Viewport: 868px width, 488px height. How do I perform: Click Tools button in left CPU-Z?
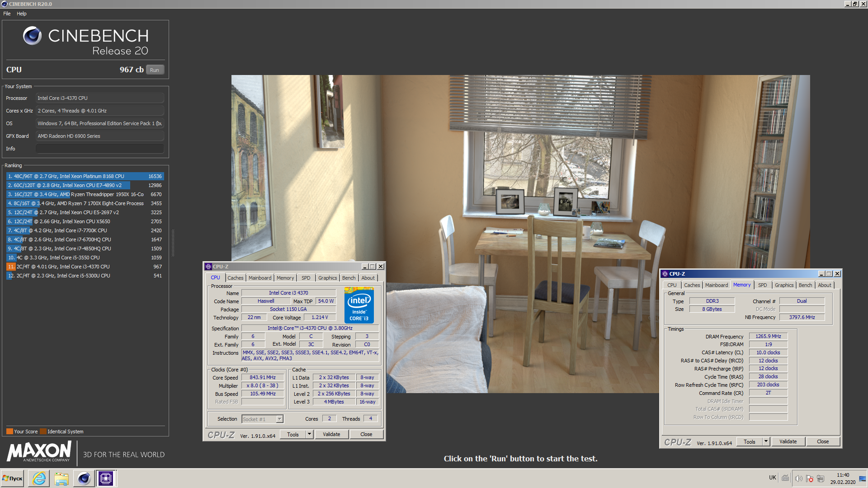(293, 434)
